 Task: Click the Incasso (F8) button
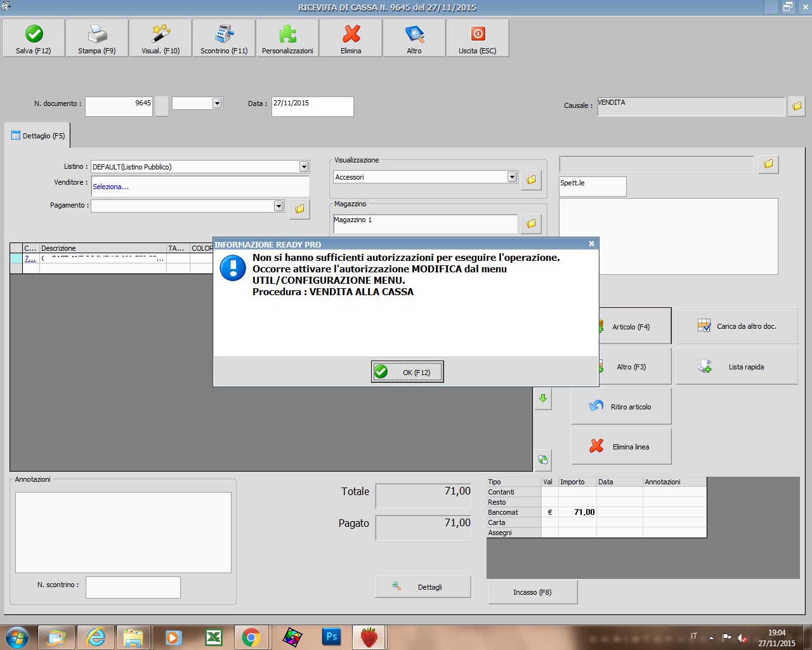coord(533,592)
